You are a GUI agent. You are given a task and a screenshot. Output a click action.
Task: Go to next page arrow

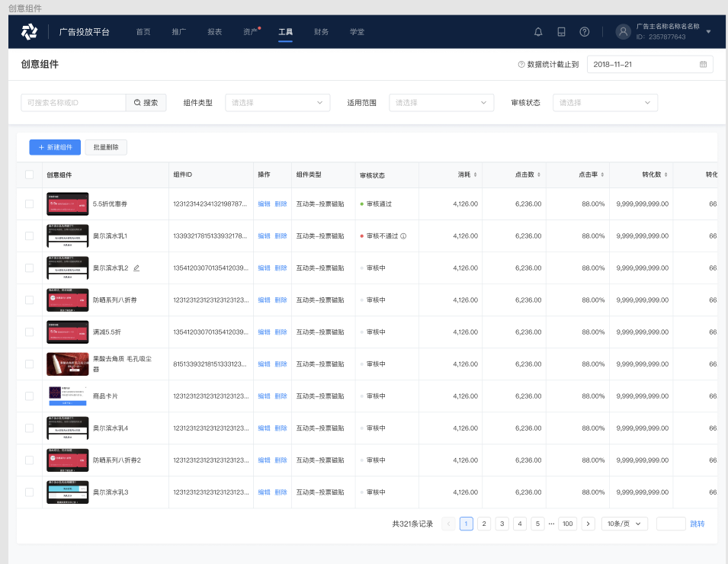tap(588, 524)
